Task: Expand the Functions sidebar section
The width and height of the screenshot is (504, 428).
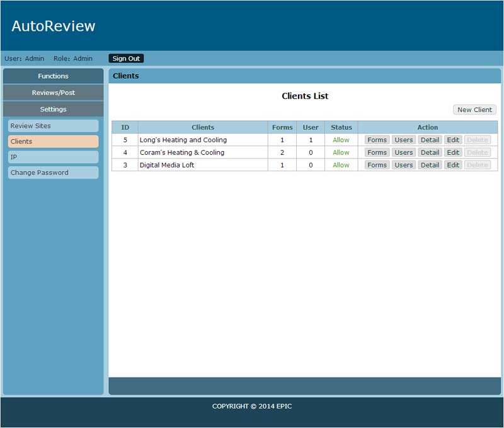Action: tap(53, 76)
